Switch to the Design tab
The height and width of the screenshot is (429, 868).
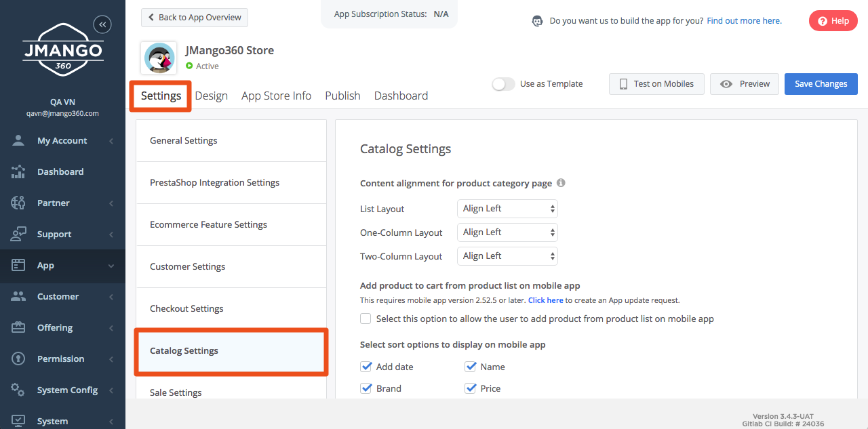point(211,96)
